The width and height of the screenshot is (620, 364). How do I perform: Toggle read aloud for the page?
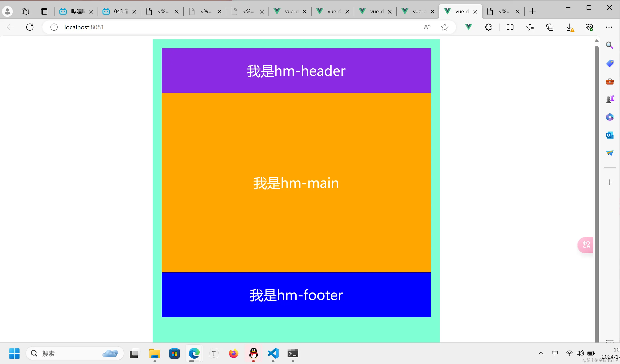(427, 27)
